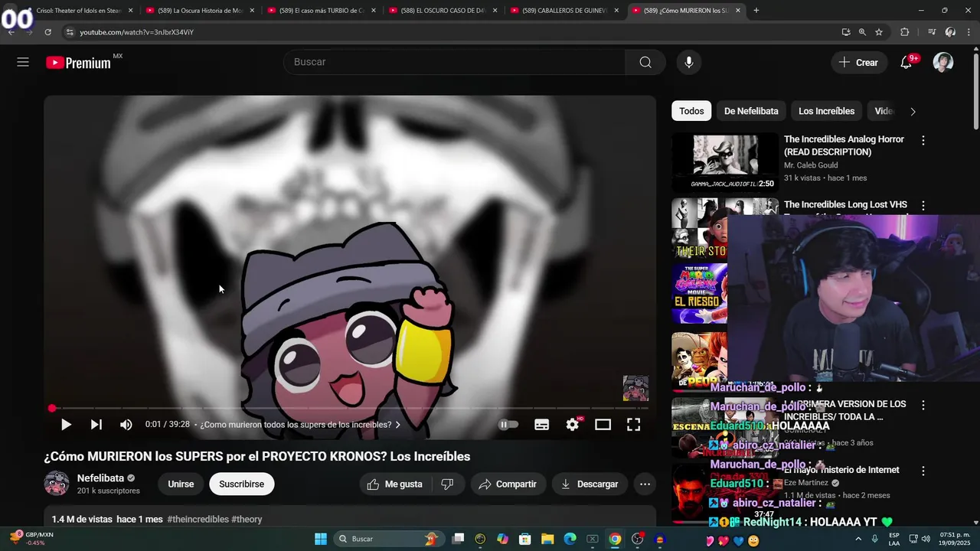Open File Explorer from the taskbar

pyautogui.click(x=547, y=540)
